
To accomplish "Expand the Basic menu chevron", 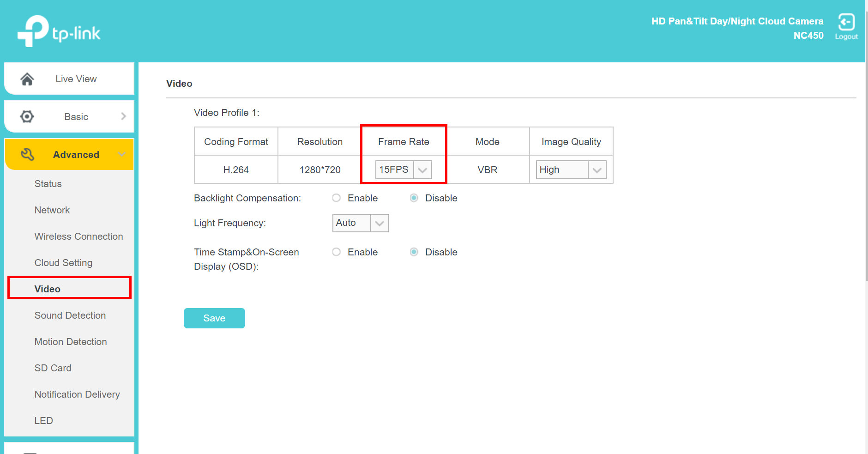I will click(x=123, y=116).
